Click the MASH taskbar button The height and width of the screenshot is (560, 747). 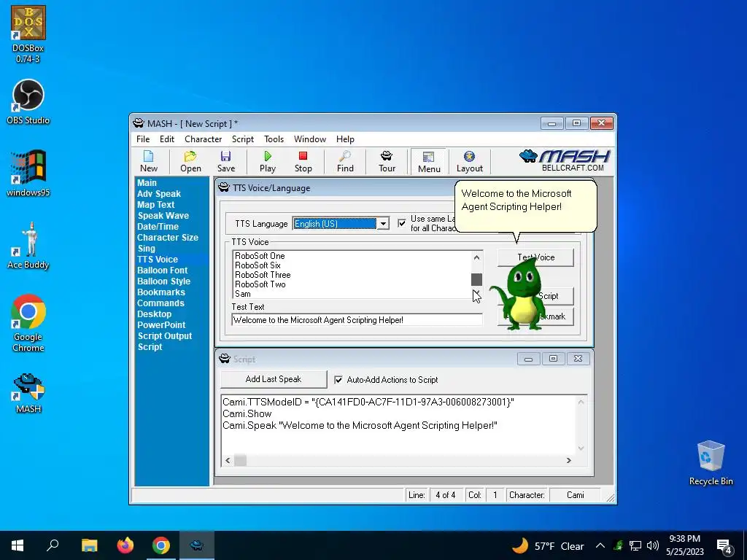(x=197, y=545)
